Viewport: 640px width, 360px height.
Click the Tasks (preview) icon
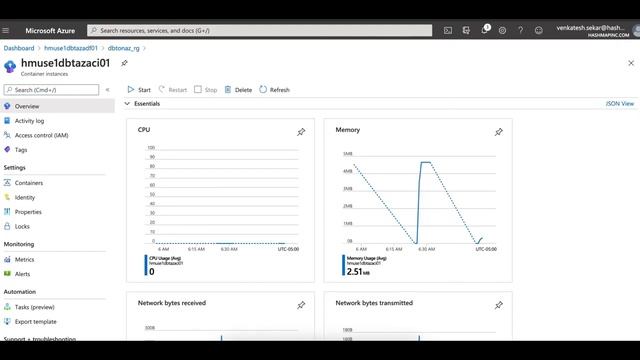pos(7,307)
